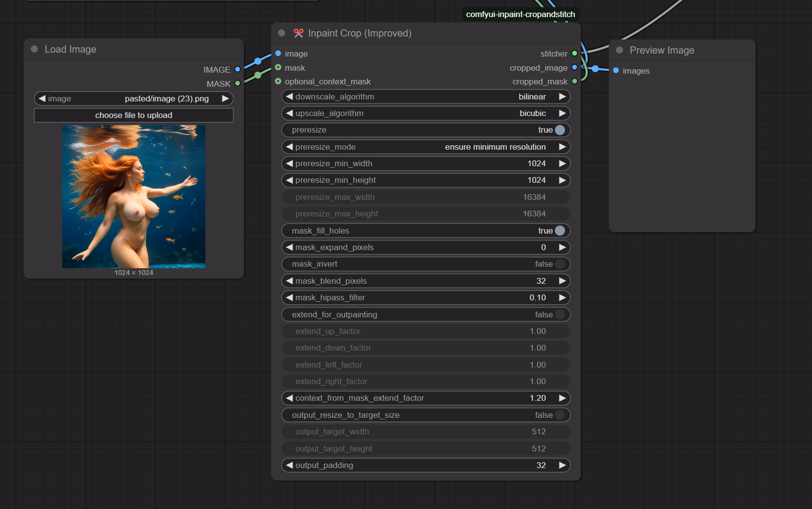This screenshot has width=812, height=509.
Task: Click the images input port on Preview Image
Action: (x=616, y=71)
